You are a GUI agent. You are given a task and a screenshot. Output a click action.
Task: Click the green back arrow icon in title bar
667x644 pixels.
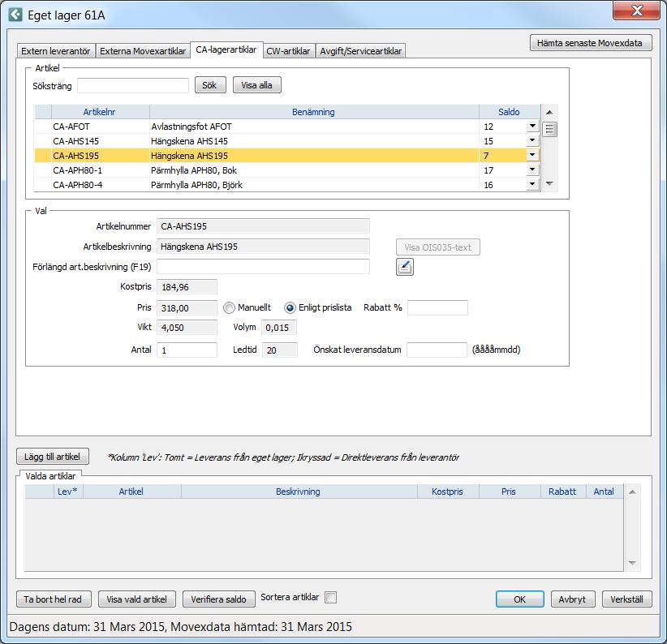click(x=15, y=15)
